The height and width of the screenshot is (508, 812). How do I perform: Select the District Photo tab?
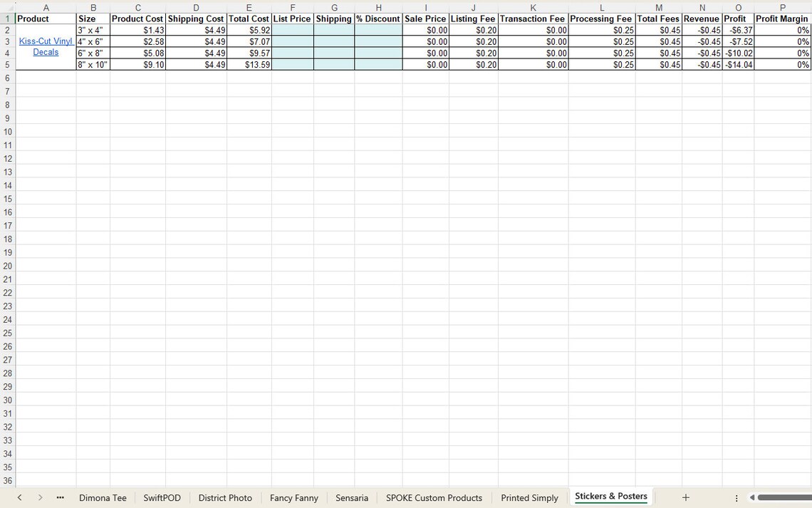click(x=225, y=497)
